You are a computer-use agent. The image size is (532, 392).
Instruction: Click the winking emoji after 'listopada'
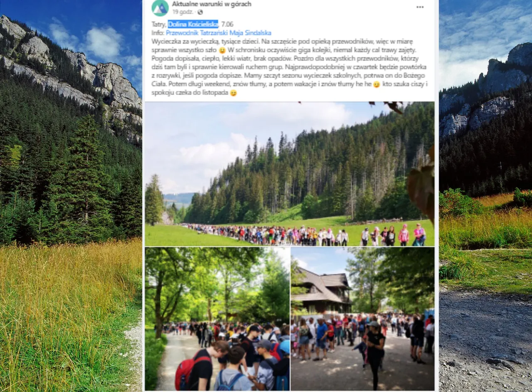[x=234, y=93]
